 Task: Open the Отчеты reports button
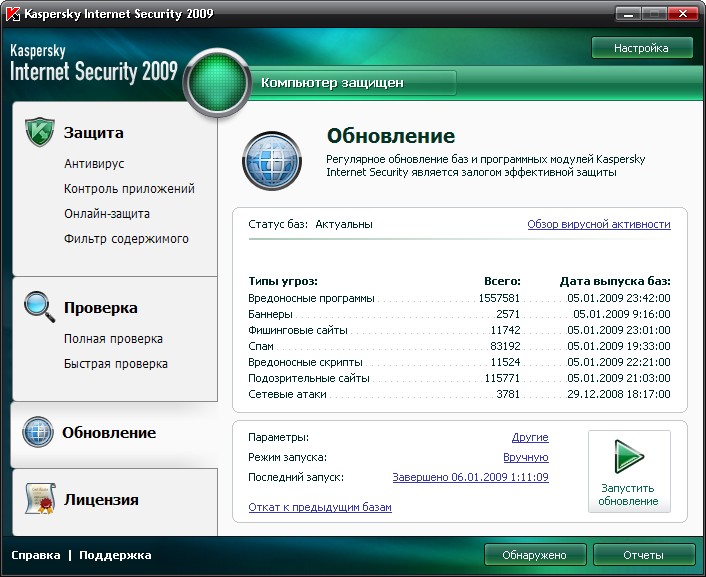(x=643, y=555)
